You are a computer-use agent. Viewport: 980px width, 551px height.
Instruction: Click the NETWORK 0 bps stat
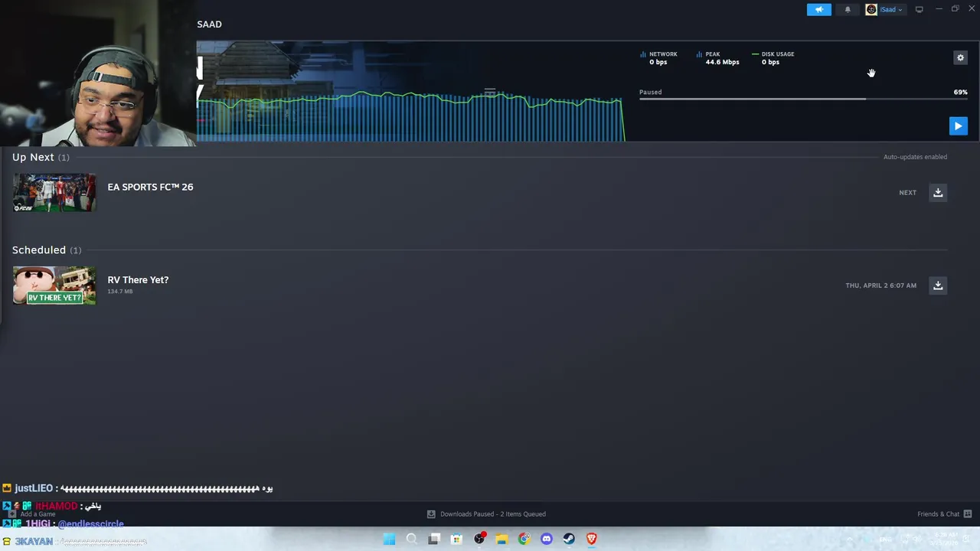click(658, 58)
